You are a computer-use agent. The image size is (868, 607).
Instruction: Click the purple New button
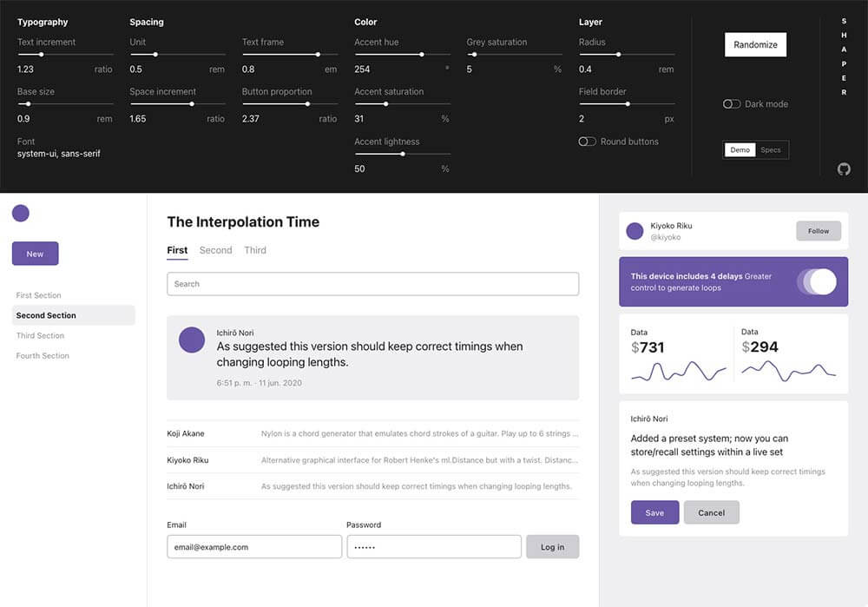click(35, 254)
